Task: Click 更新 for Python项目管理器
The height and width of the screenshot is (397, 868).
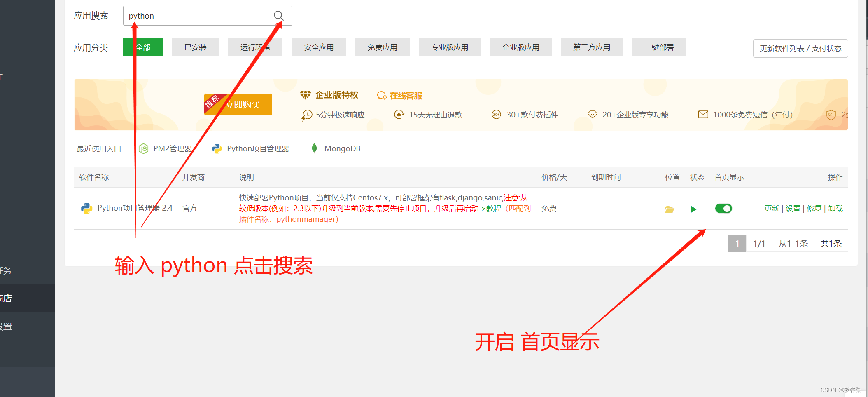Action: 772,209
